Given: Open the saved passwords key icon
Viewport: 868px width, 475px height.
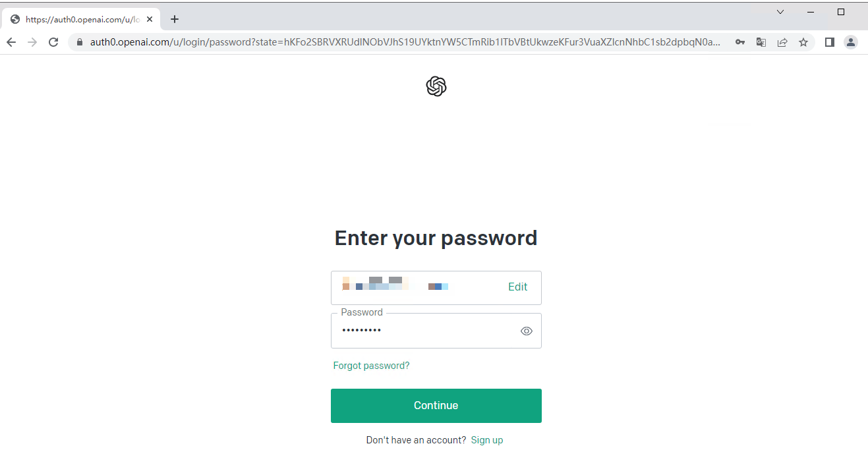Looking at the screenshot, I should [x=740, y=42].
